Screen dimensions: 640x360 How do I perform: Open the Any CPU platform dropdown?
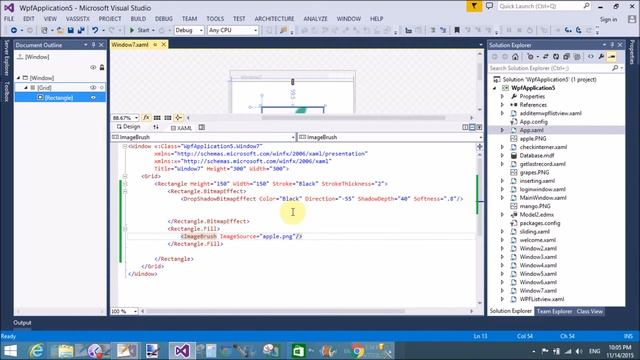point(233,30)
